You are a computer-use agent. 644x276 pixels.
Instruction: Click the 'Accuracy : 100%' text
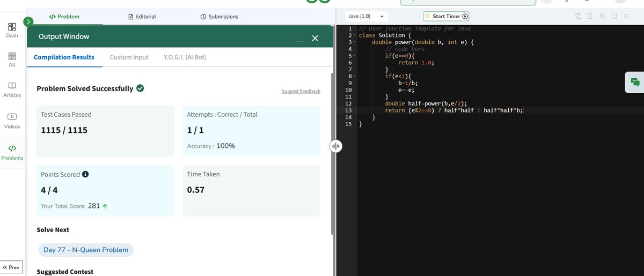[x=211, y=146]
